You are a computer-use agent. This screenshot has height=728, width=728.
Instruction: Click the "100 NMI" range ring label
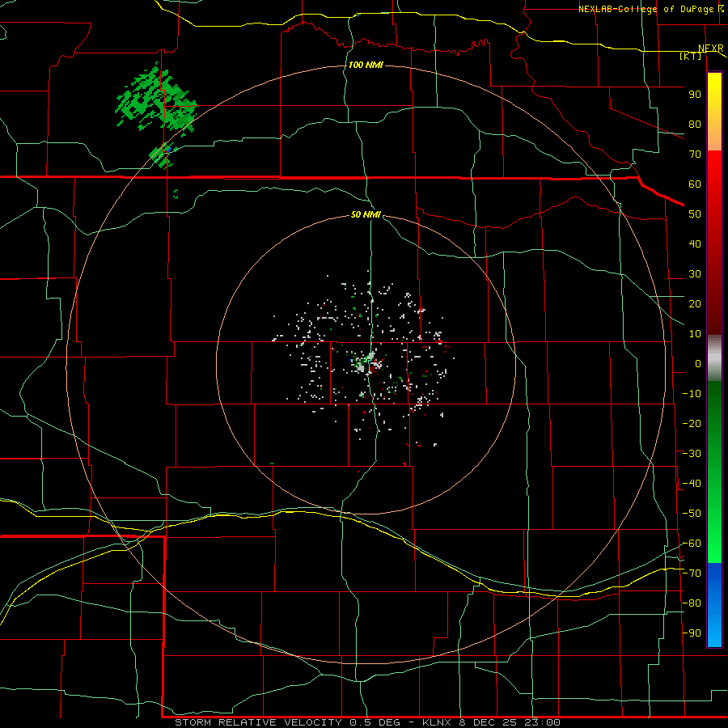366,65
